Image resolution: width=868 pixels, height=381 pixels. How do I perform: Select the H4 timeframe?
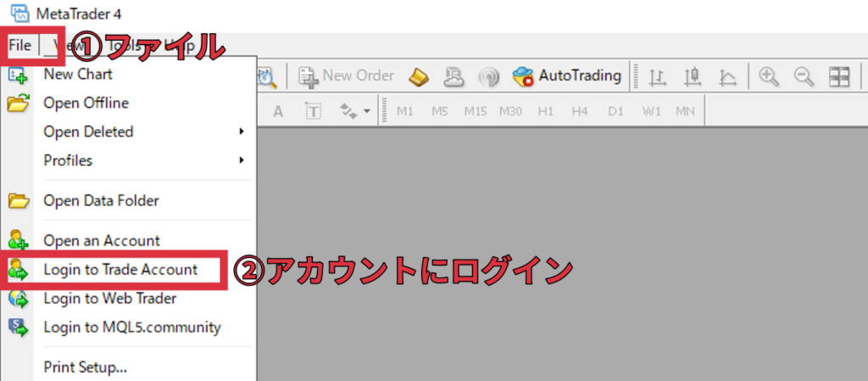[x=580, y=111]
